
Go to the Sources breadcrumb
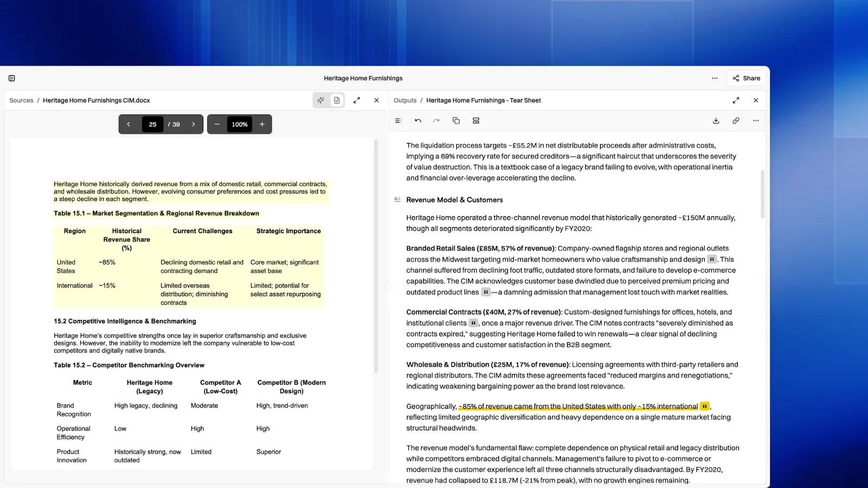pos(21,100)
